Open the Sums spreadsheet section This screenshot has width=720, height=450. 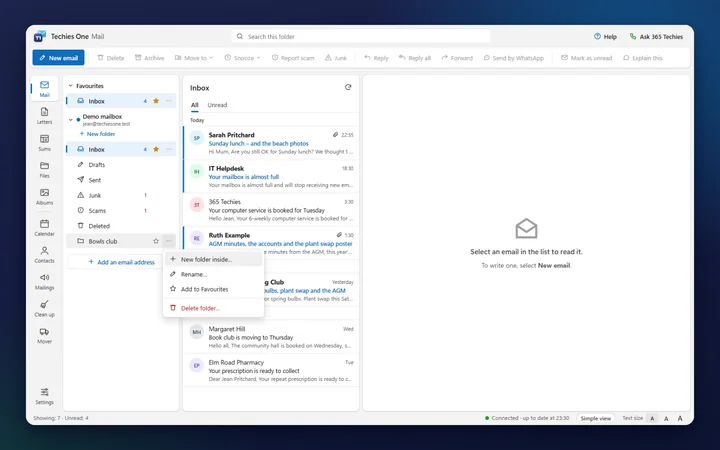click(x=45, y=143)
